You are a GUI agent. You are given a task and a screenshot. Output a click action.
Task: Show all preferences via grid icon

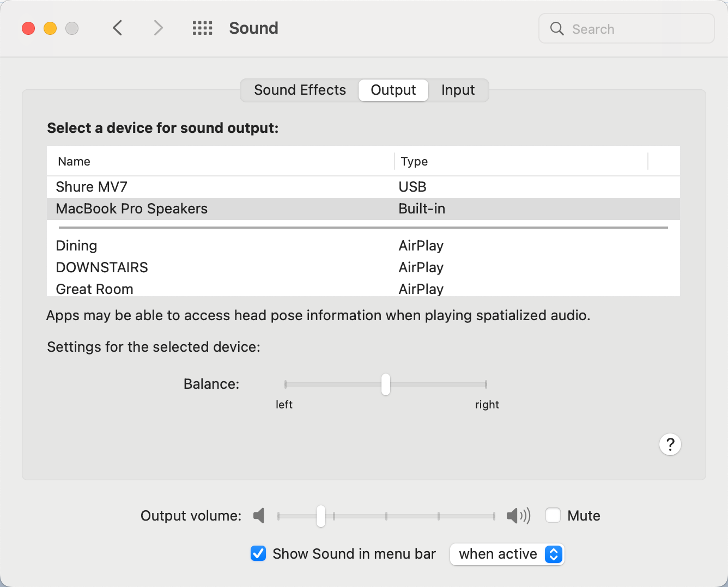pos(202,28)
